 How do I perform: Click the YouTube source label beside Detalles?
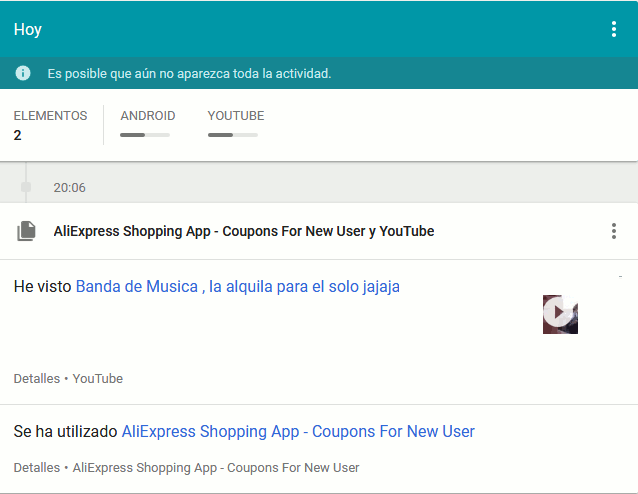pos(98,379)
